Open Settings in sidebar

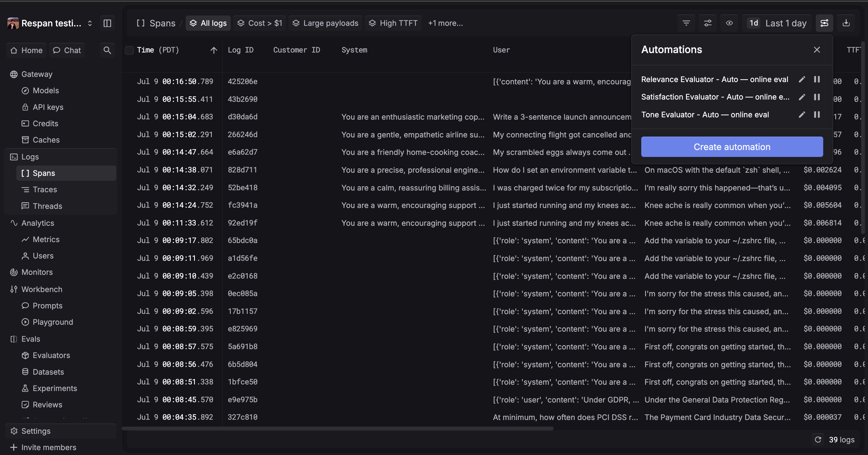[x=61, y=431]
